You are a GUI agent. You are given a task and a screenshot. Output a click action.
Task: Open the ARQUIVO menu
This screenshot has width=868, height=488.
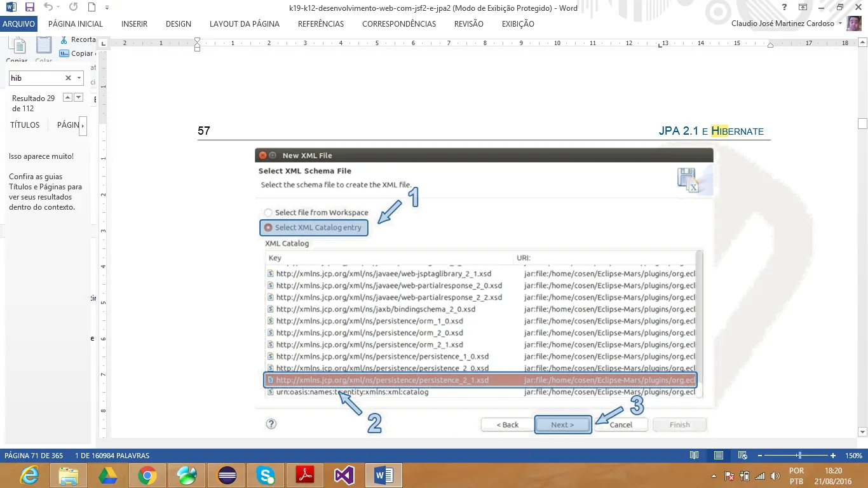point(19,24)
